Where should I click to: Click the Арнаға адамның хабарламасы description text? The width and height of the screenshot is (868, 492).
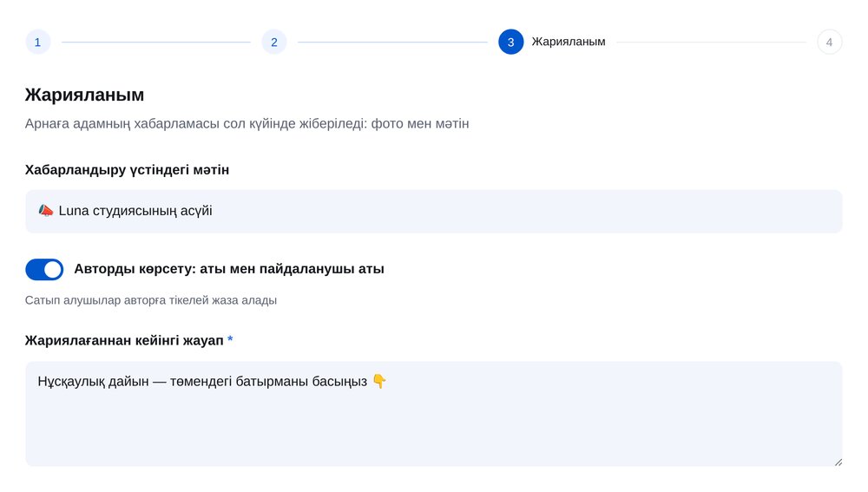click(x=247, y=123)
